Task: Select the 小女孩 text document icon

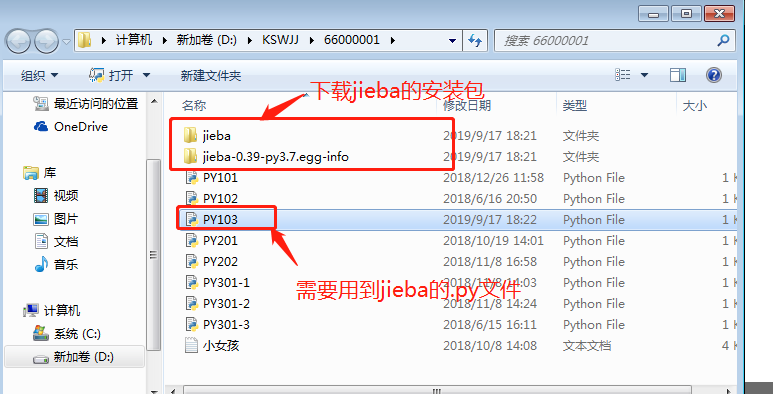Action: (191, 345)
